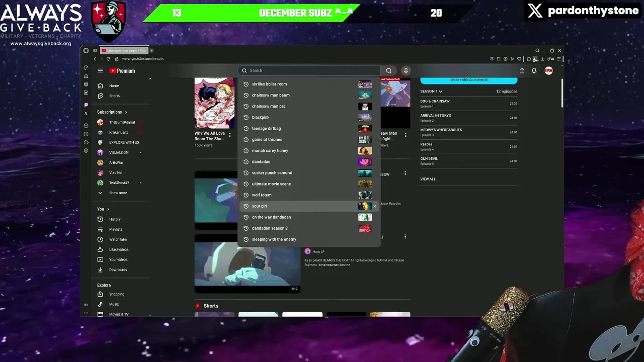The width and height of the screenshot is (644, 362).
Task: Select 'chainsaw man beam' suggestion
Action: 308,96
